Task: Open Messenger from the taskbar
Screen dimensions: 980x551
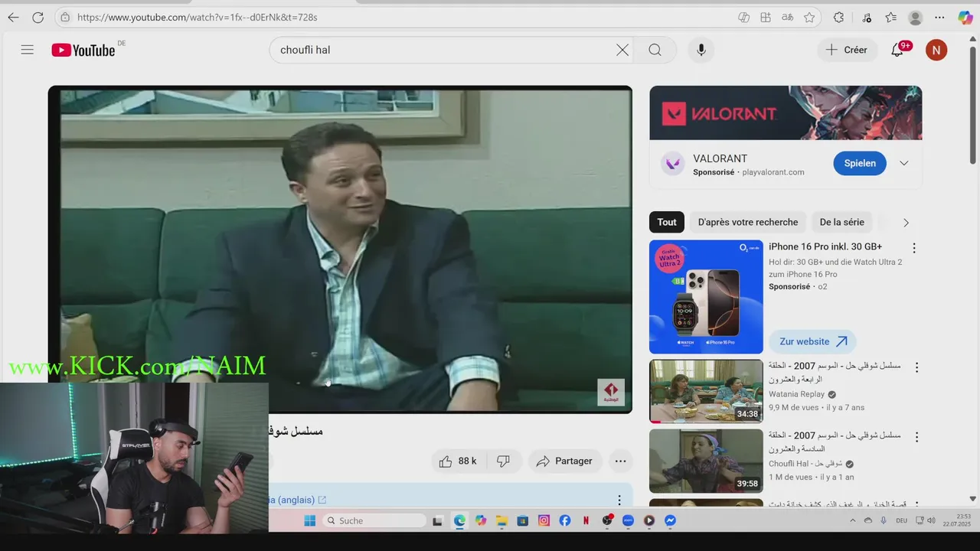Action: click(670, 520)
